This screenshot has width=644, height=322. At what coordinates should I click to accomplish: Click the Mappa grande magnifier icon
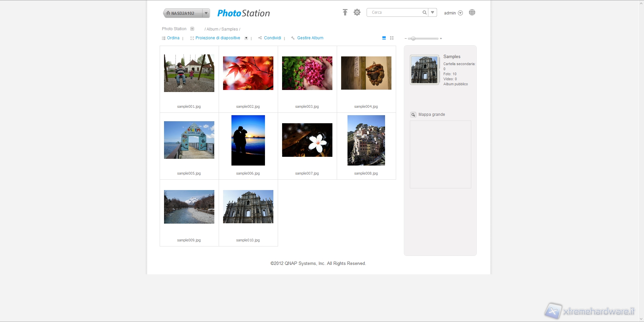click(x=413, y=115)
